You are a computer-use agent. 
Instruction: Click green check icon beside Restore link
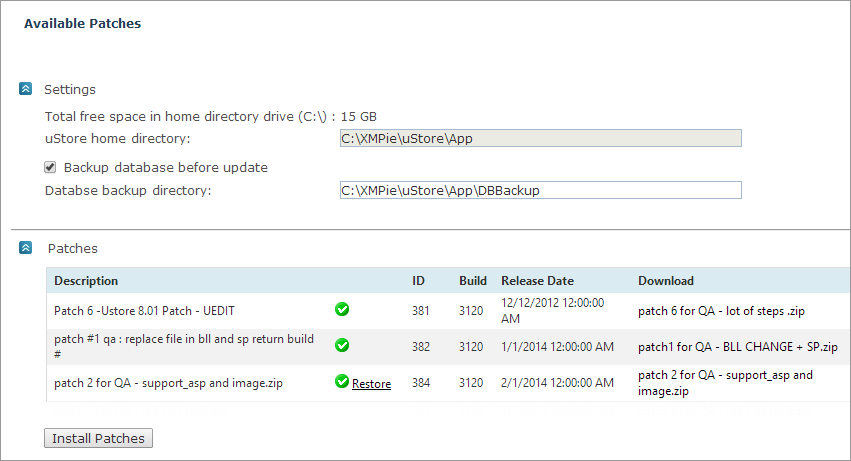pyautogui.click(x=342, y=382)
